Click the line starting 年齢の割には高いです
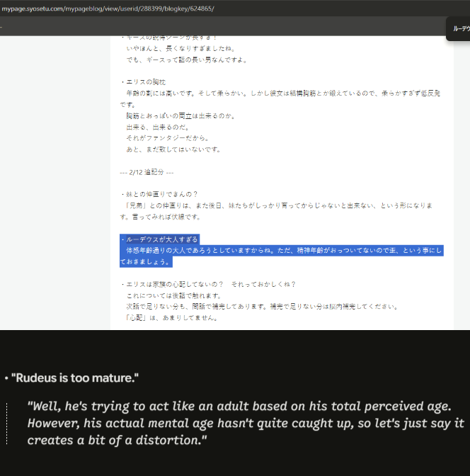Image resolution: width=470 pixels, height=476 pixels. 283,93
